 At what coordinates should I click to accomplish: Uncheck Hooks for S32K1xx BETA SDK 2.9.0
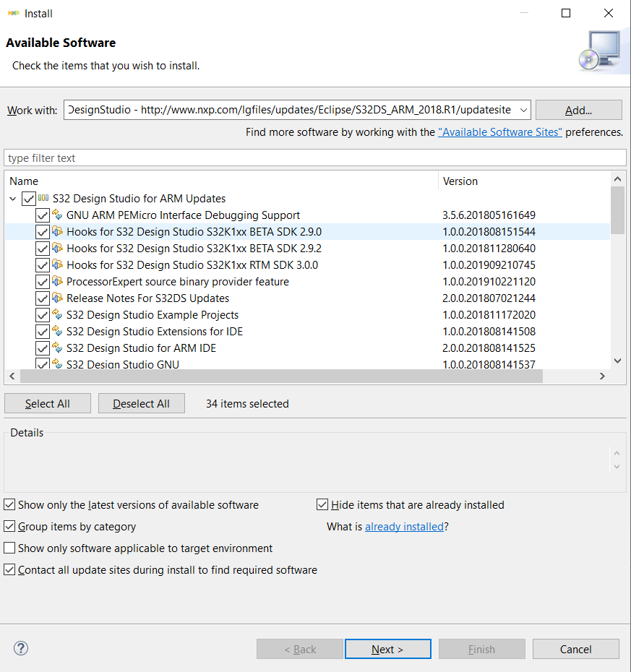[42, 232]
